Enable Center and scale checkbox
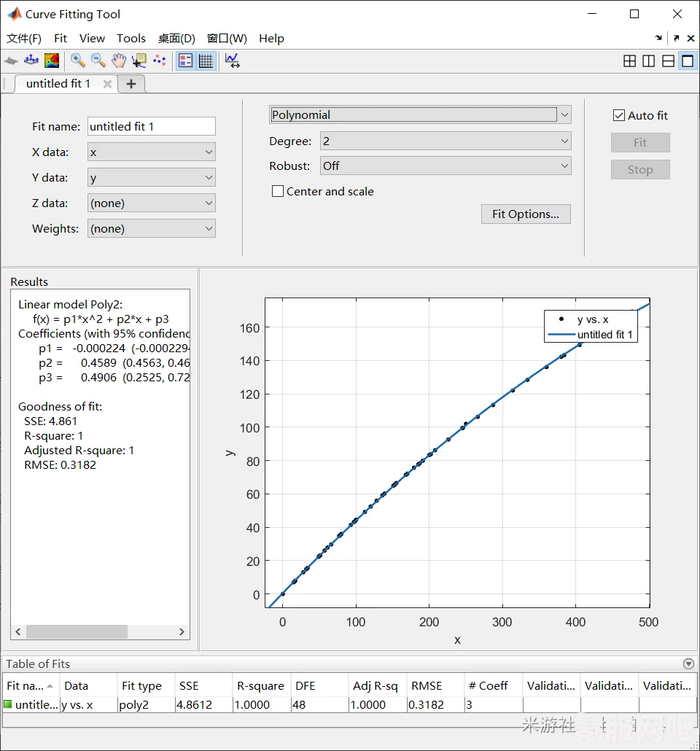This screenshot has height=751, width=700. point(277,191)
